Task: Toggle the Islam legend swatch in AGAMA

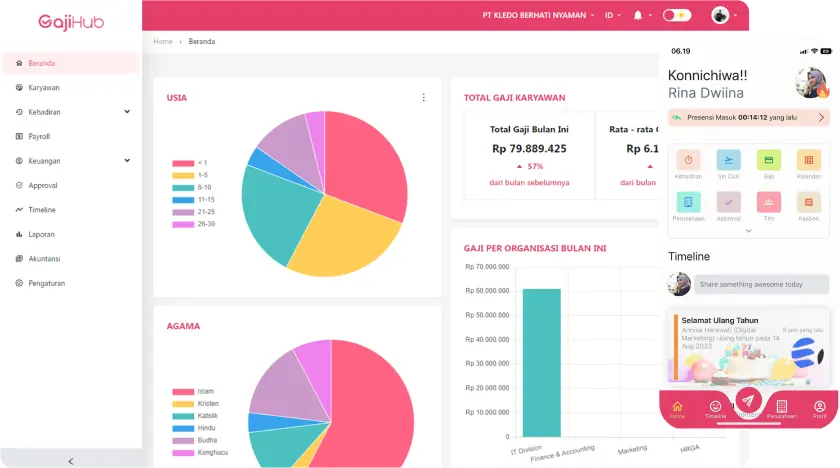Action: point(183,391)
